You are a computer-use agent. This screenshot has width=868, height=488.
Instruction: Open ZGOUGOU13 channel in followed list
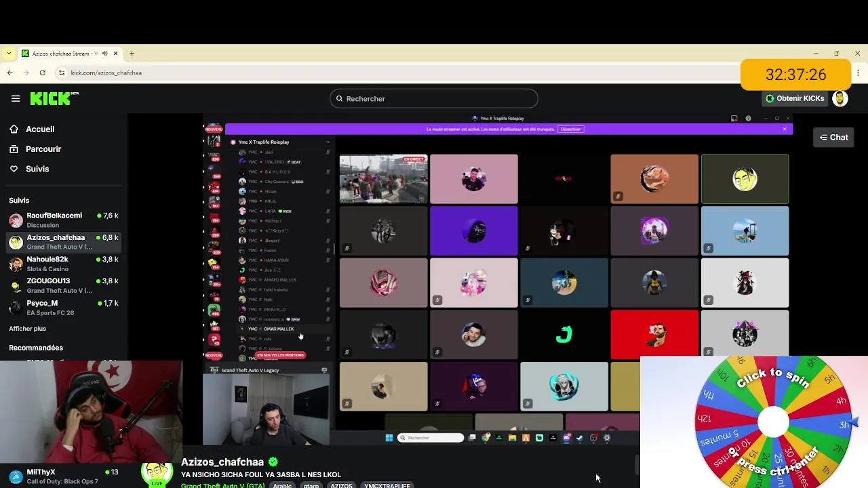tap(64, 285)
